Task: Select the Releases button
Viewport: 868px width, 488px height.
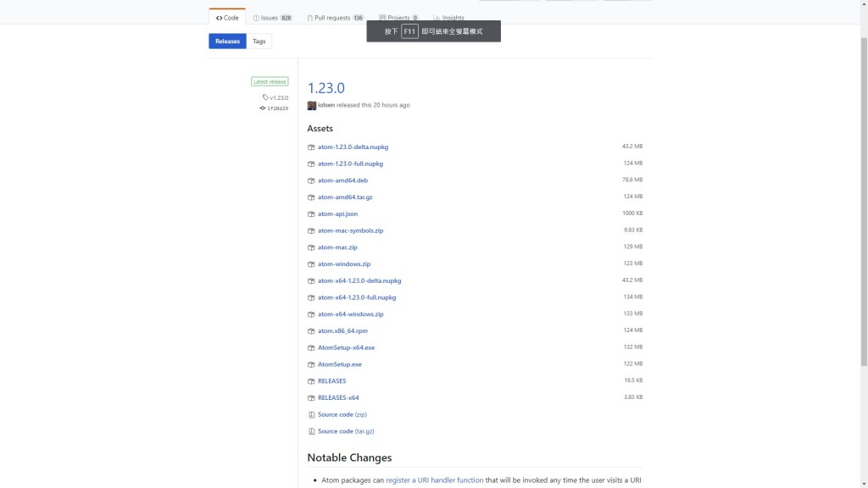Action: pos(227,41)
